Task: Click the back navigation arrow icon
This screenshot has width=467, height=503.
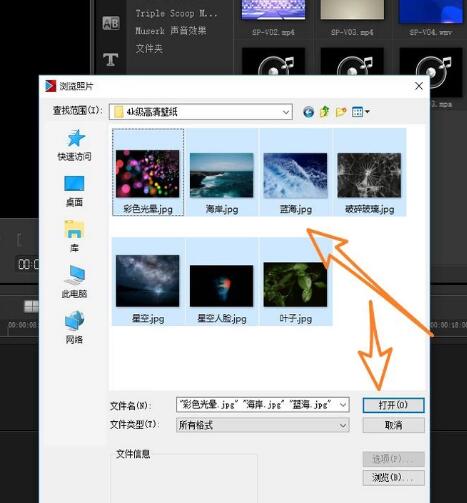Action: pyautogui.click(x=308, y=112)
